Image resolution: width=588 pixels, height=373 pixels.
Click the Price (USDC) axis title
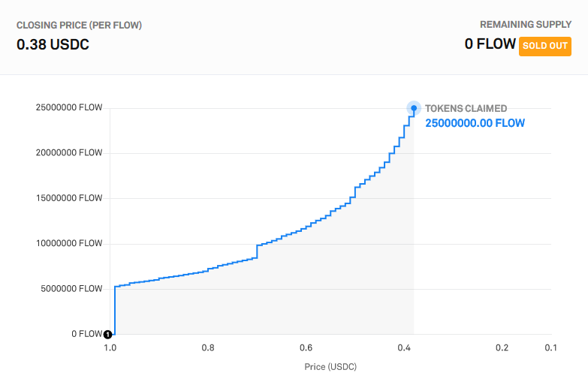coord(331,366)
